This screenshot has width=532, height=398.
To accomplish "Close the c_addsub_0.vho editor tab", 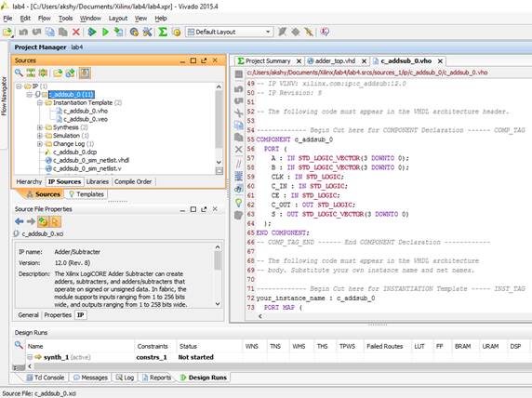I will point(440,61).
